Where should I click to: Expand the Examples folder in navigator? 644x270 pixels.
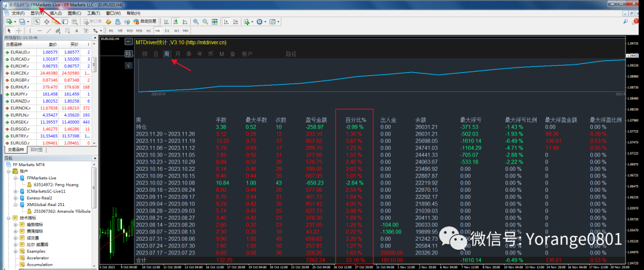[x=16, y=251]
